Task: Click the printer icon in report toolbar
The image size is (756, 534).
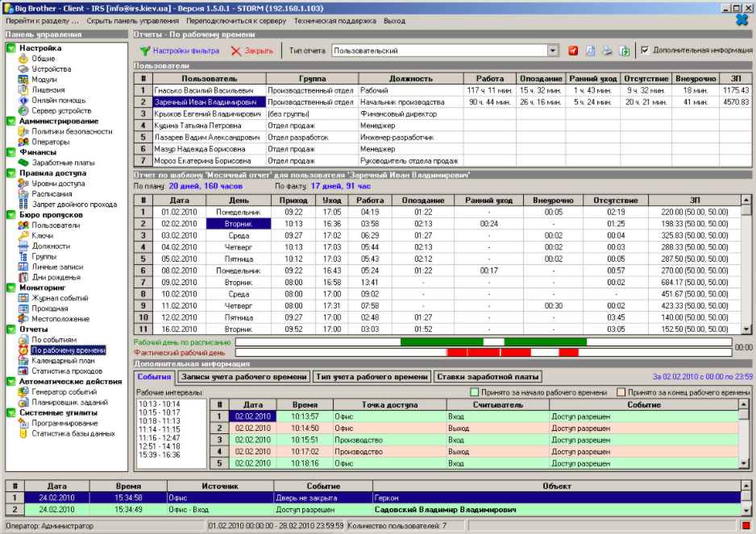Action: pyautogui.click(x=608, y=51)
